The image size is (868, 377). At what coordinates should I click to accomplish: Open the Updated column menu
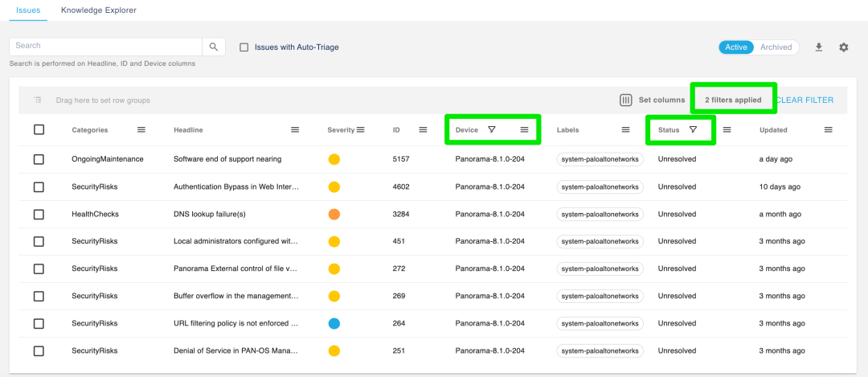828,129
